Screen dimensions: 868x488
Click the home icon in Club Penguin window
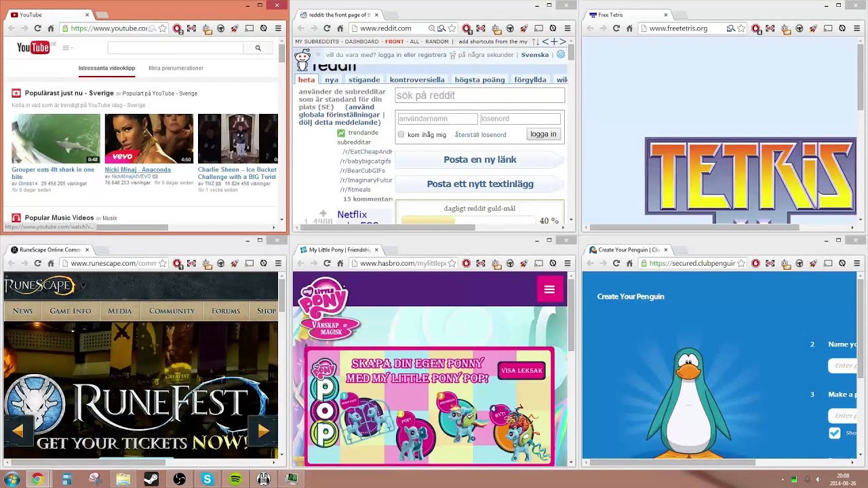[630, 263]
